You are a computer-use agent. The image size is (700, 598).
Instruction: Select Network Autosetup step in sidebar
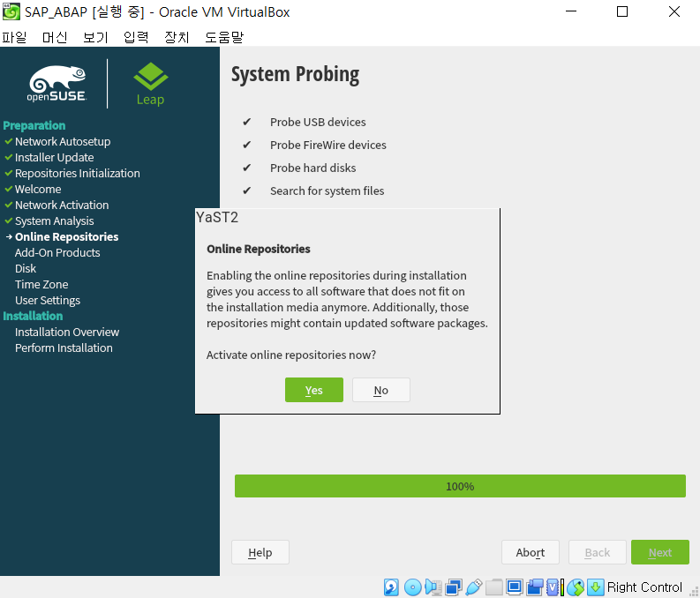tap(63, 141)
